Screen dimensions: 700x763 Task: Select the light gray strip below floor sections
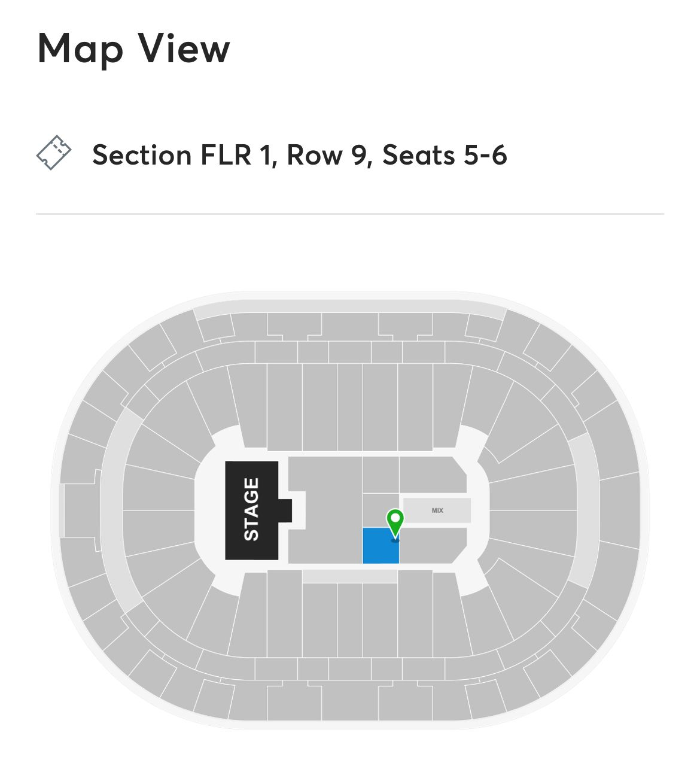(x=350, y=576)
